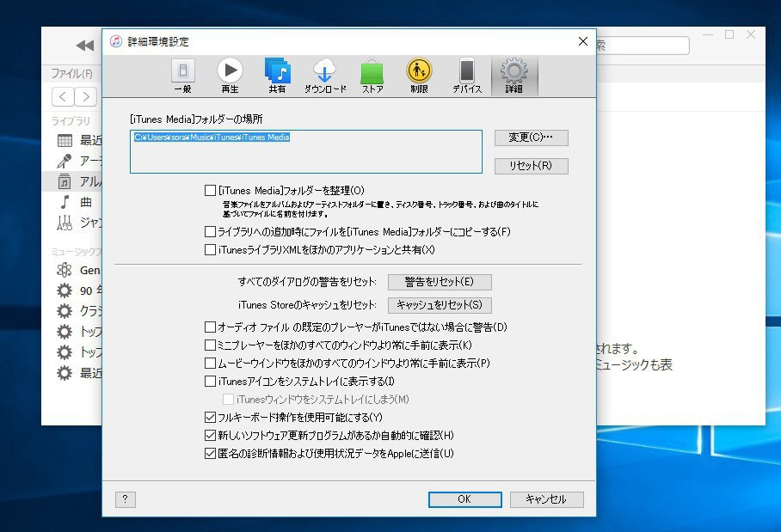Viewport: 781px width, 532px height.
Task: Enable copy files to iTunes Media folder checkbox
Action: click(210, 232)
